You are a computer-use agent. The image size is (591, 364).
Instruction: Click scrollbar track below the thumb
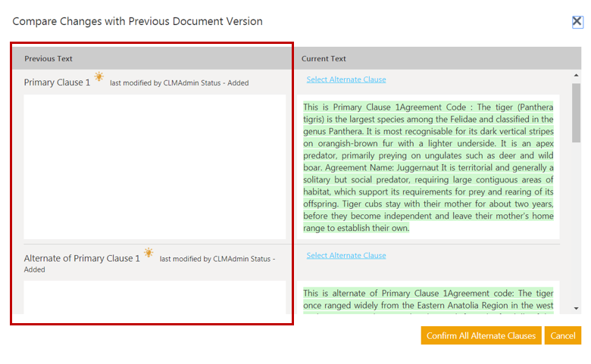tap(577, 227)
